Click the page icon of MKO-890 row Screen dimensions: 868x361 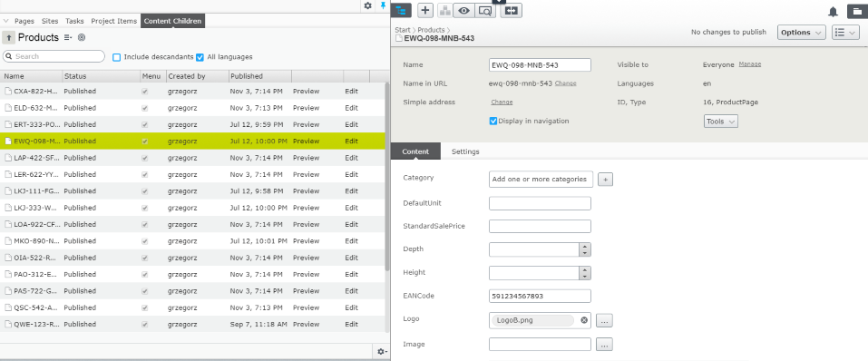(x=8, y=241)
